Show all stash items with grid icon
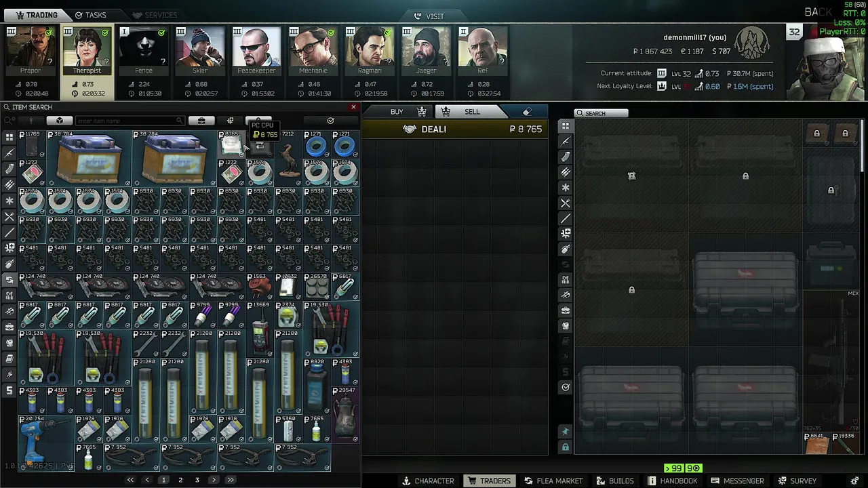 pos(566,126)
